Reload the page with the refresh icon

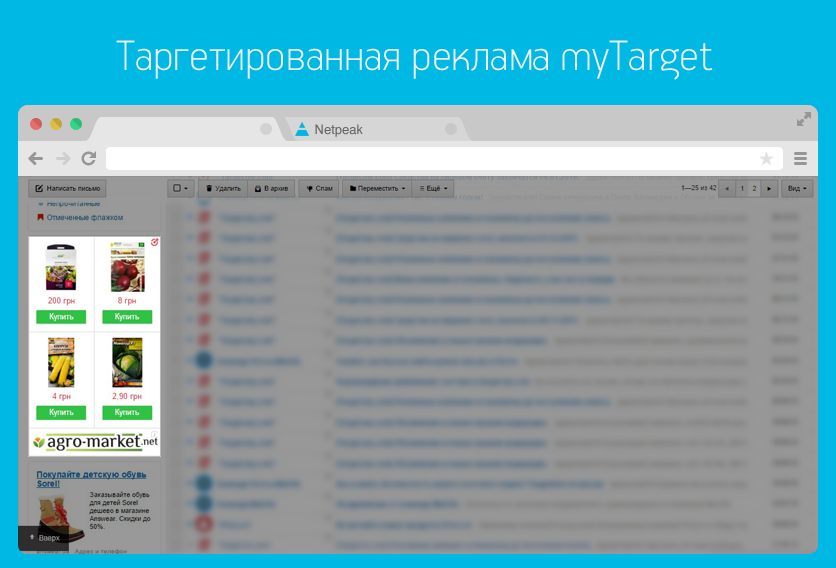click(x=89, y=158)
